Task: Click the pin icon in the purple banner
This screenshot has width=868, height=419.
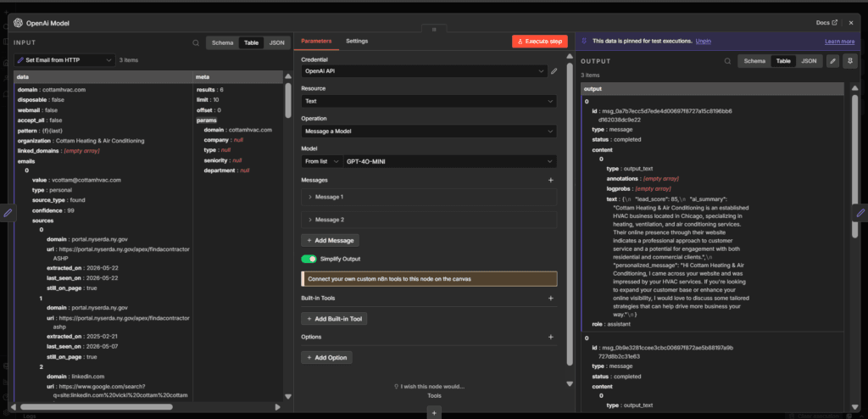Action: point(585,41)
